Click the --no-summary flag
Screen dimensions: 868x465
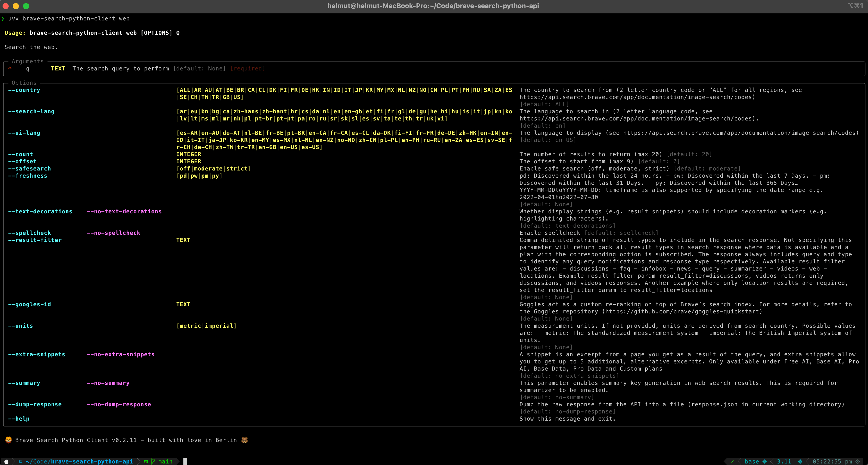click(x=108, y=383)
